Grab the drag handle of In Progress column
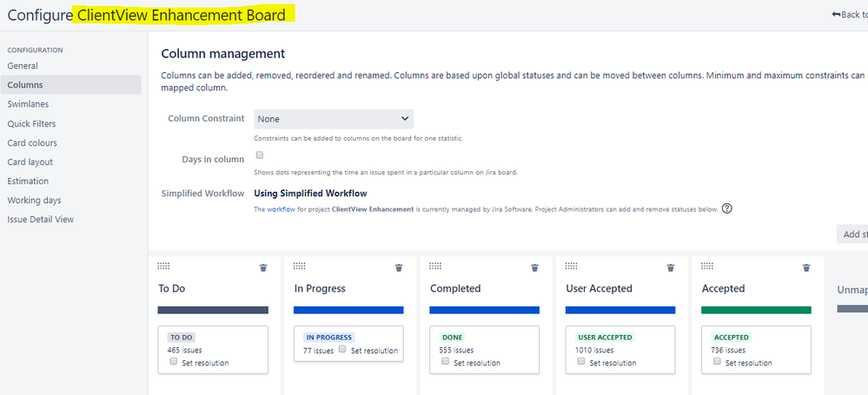Image resolution: width=868 pixels, height=395 pixels. point(300,267)
